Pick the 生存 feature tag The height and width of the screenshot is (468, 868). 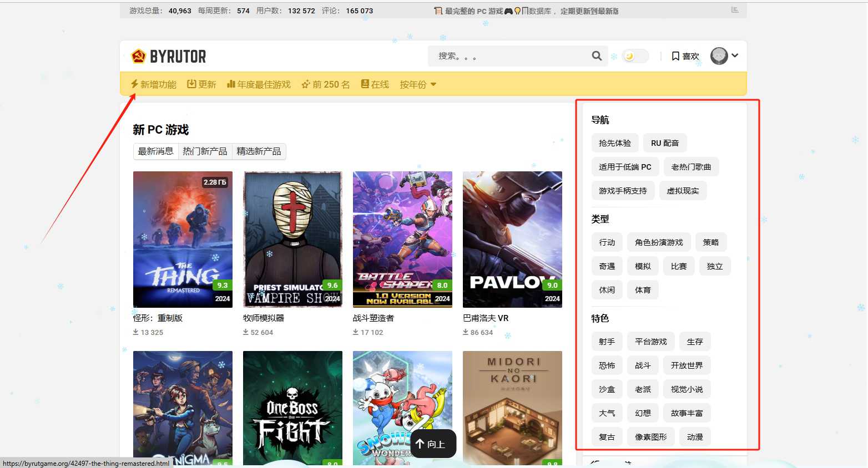(x=695, y=342)
